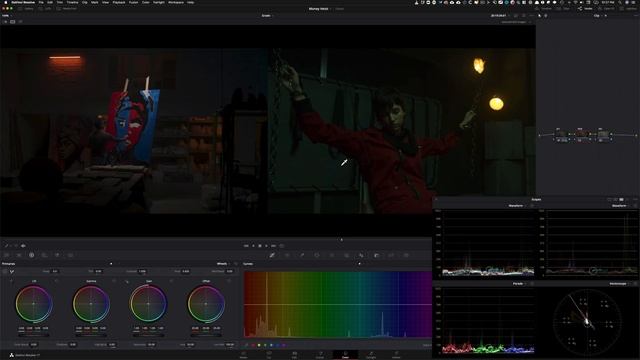Jump to first frame in viewer
The image size is (640, 360).
click(x=246, y=246)
